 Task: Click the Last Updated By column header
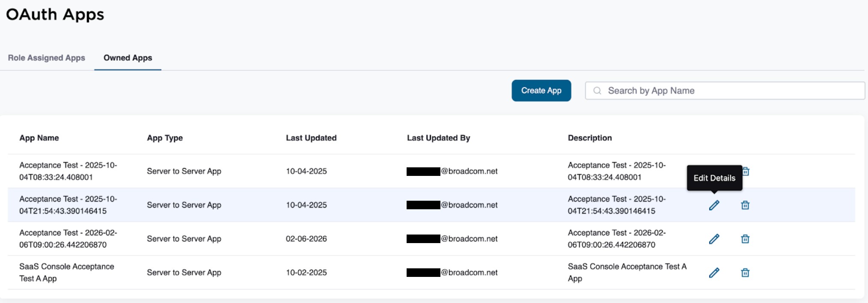coord(438,138)
